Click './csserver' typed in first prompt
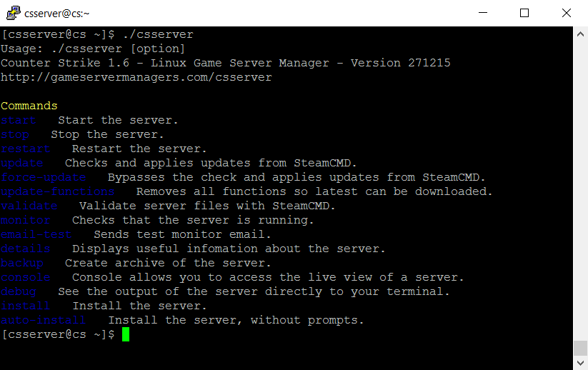Image resolution: width=588 pixels, height=370 pixels. (158, 34)
